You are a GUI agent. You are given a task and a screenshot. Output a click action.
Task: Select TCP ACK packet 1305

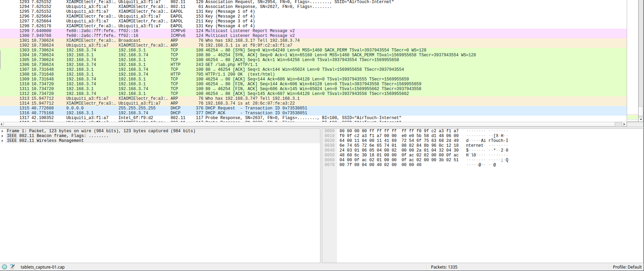(x=313, y=60)
